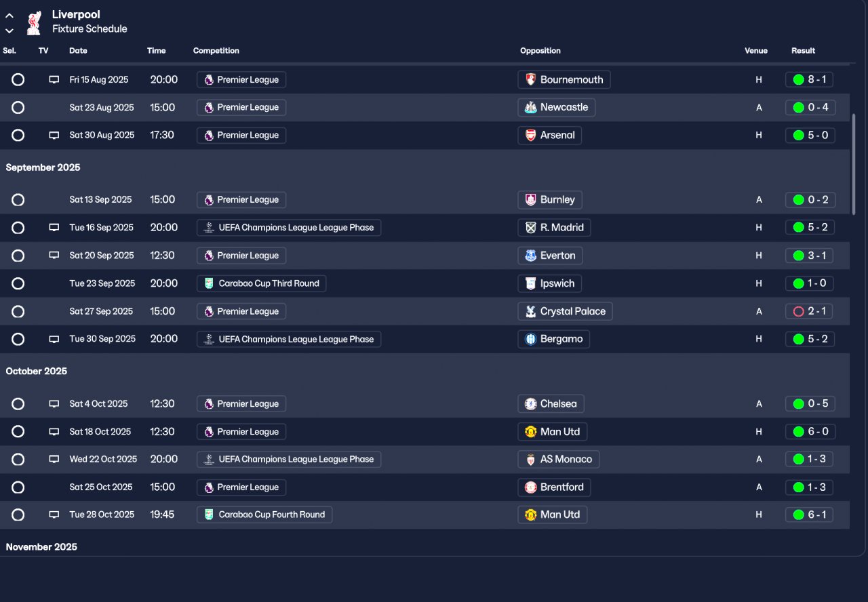Click the Crystal Palace club badge
The width and height of the screenshot is (868, 602).
[531, 311]
